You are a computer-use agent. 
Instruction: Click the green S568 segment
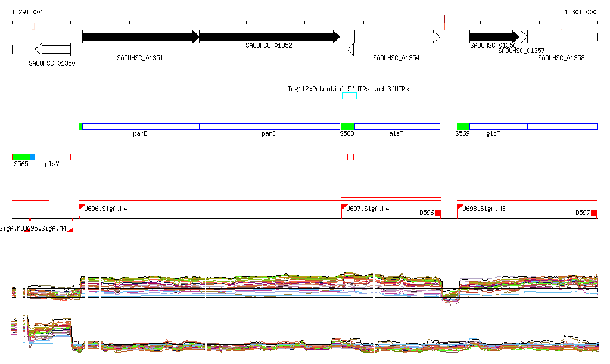[x=348, y=126]
